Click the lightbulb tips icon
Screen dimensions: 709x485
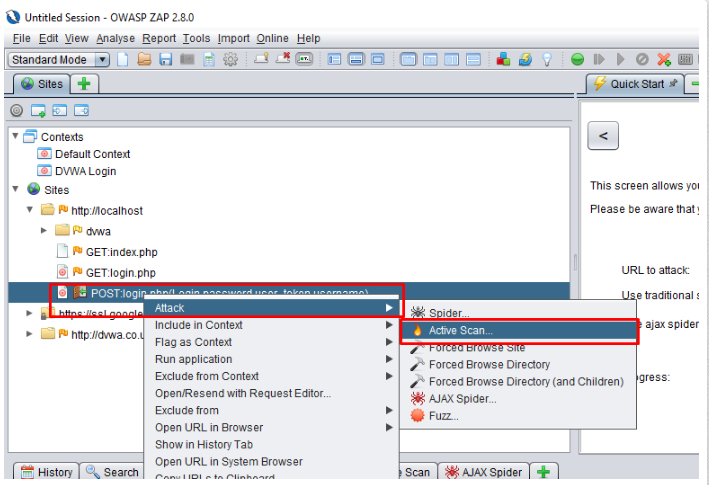547,59
